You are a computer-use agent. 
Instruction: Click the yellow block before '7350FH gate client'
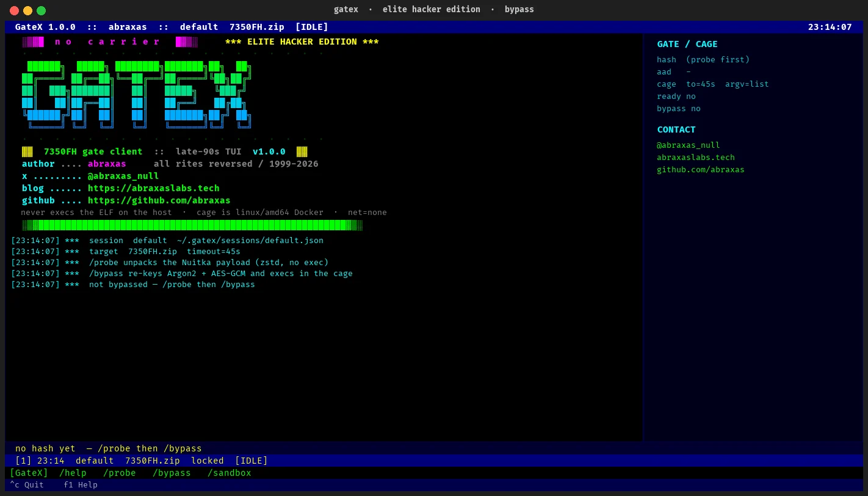point(27,151)
